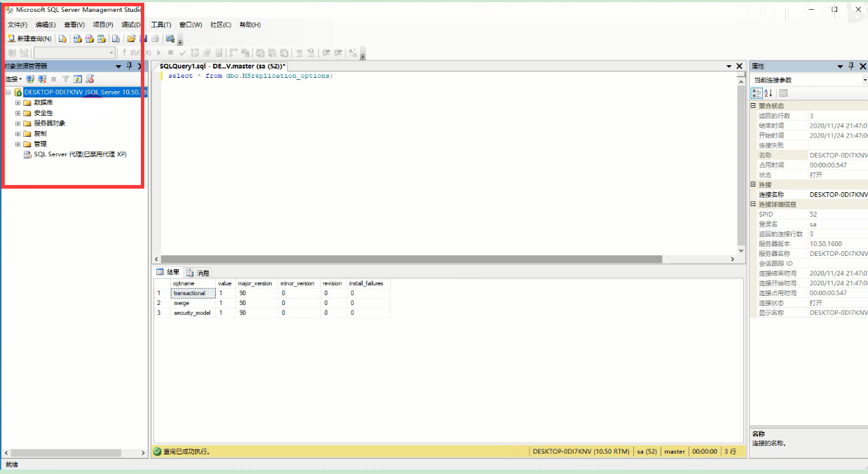The height and width of the screenshot is (474, 868).
Task: Switch output to Results to Grid
Action: (271, 53)
